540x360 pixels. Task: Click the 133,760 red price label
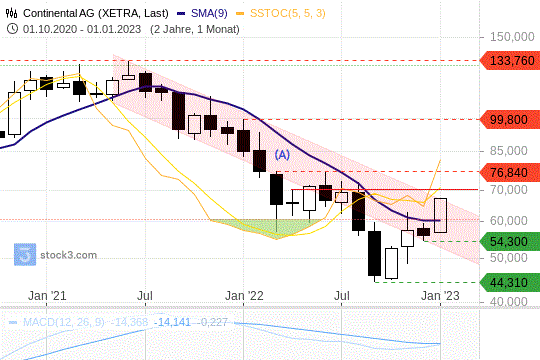coord(510,61)
